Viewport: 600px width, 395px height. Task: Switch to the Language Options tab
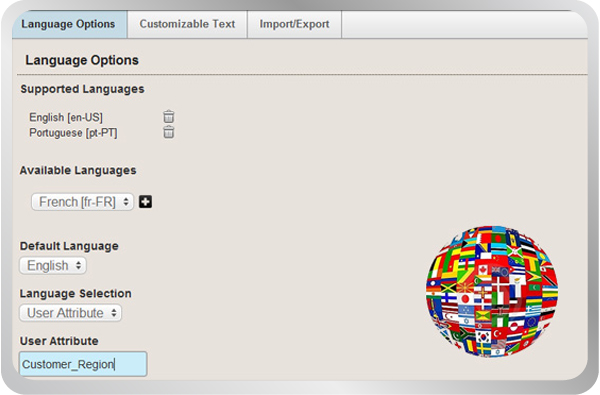69,24
